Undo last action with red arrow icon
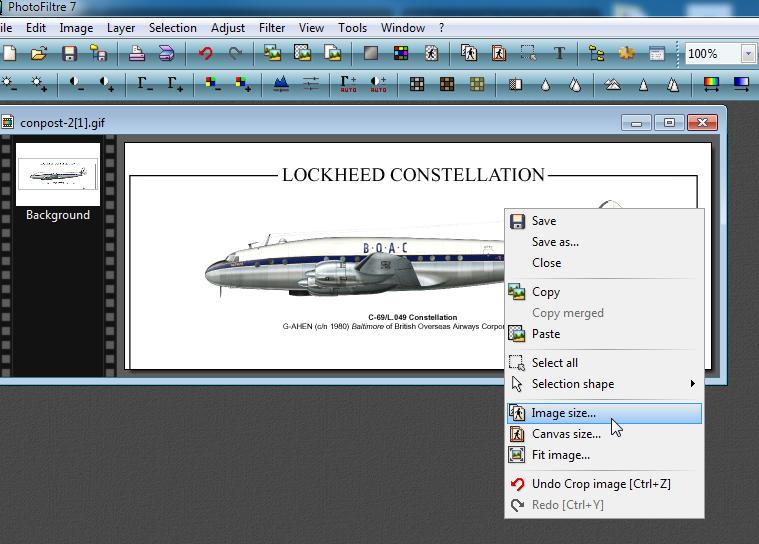759x544 pixels. (x=205, y=53)
